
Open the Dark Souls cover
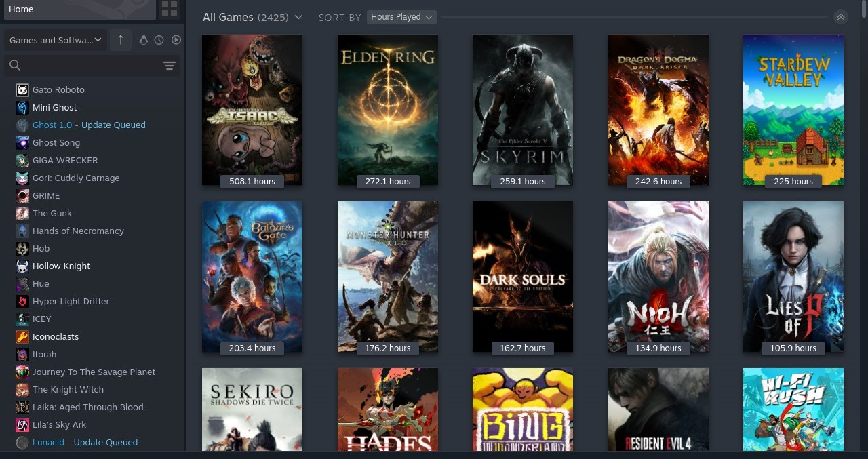coord(523,277)
